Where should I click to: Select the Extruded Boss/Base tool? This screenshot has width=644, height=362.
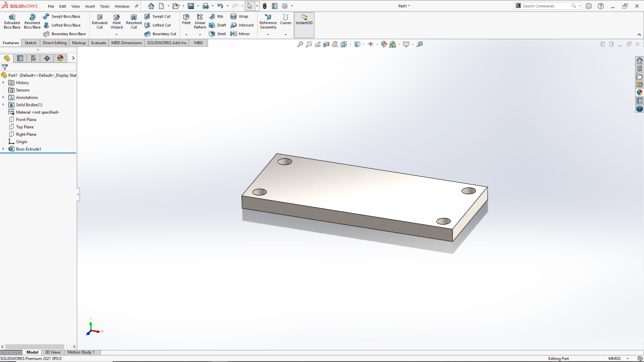(x=12, y=22)
